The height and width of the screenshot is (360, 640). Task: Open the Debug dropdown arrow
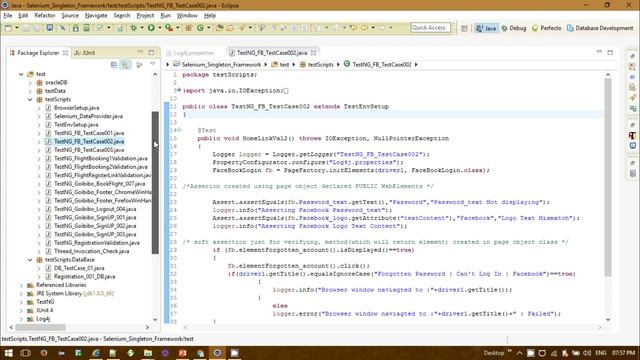point(142,28)
